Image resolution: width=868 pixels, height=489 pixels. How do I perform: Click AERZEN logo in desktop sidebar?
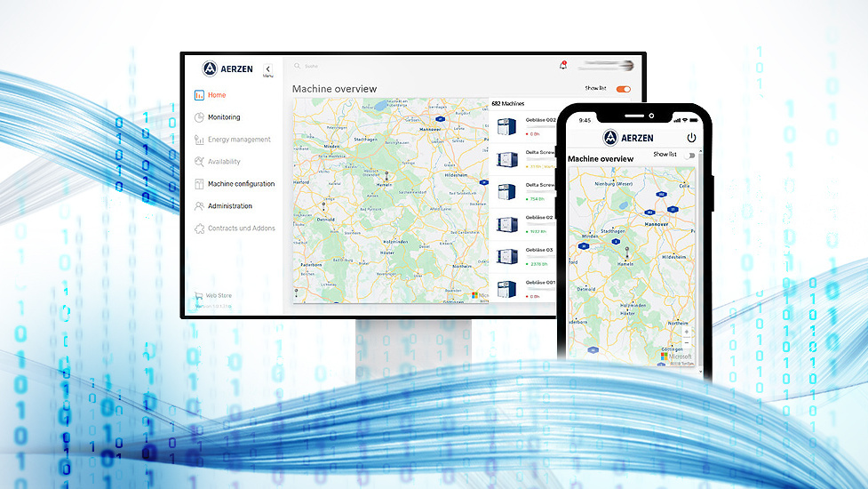point(227,68)
